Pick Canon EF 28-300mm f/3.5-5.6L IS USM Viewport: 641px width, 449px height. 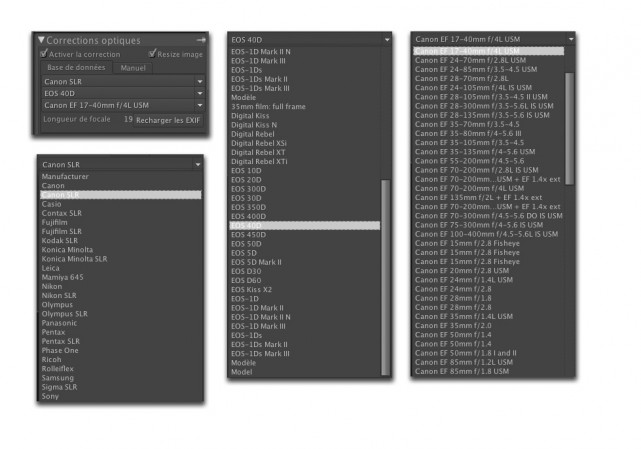tap(484, 106)
